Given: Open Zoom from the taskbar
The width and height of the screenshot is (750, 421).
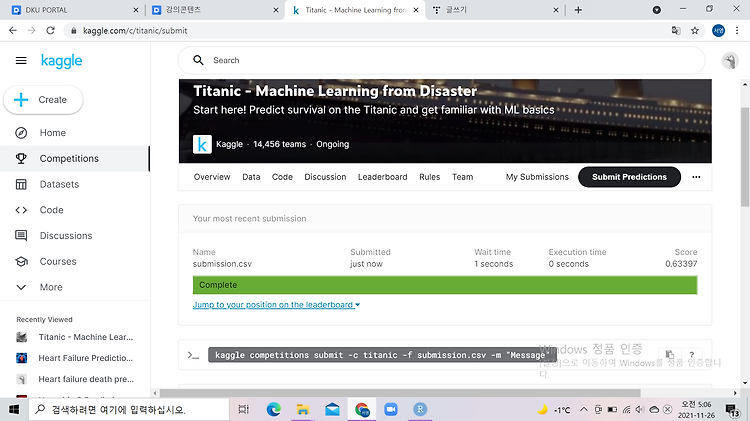Looking at the screenshot, I should tap(391, 410).
